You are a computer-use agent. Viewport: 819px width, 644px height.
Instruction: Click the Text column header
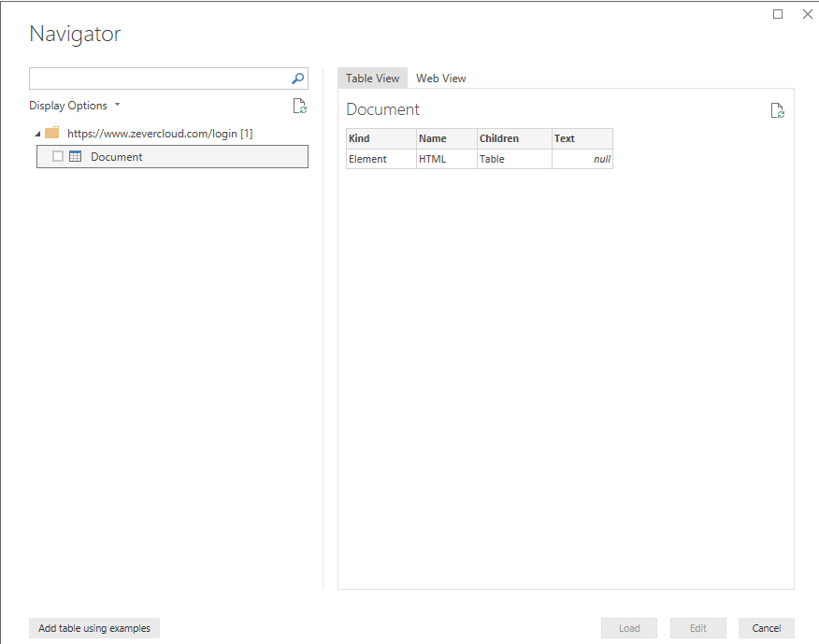[x=582, y=138]
